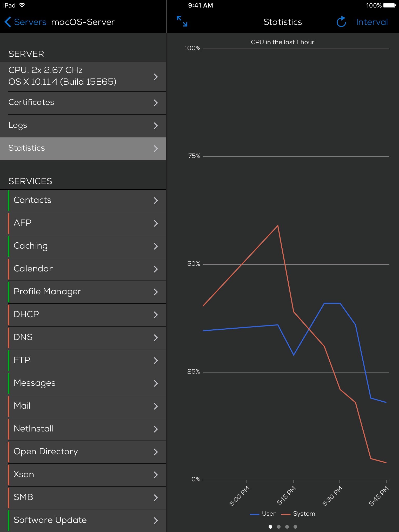The height and width of the screenshot is (532, 399).
Task: Open the DHCP service
Action: (x=83, y=315)
